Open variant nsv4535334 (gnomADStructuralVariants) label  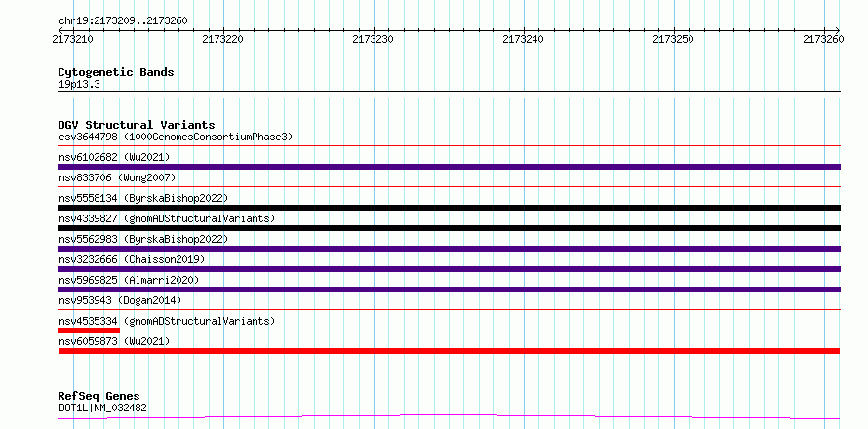coord(167,321)
